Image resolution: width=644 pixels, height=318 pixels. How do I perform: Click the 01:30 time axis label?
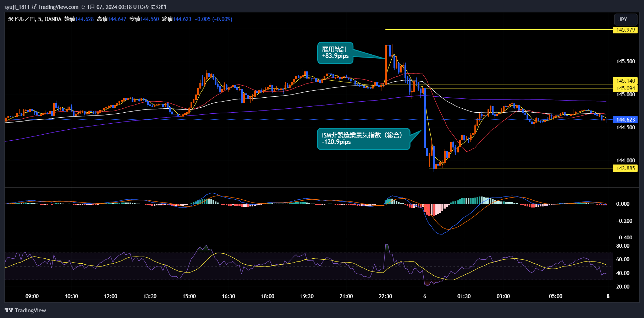point(464,296)
